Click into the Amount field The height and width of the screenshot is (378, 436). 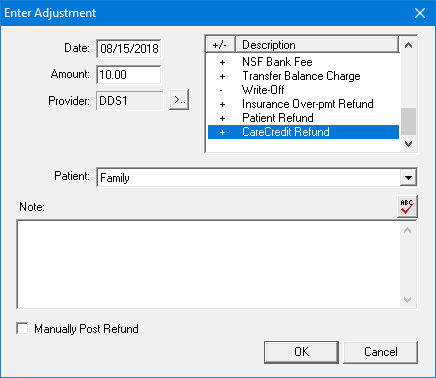coord(129,74)
